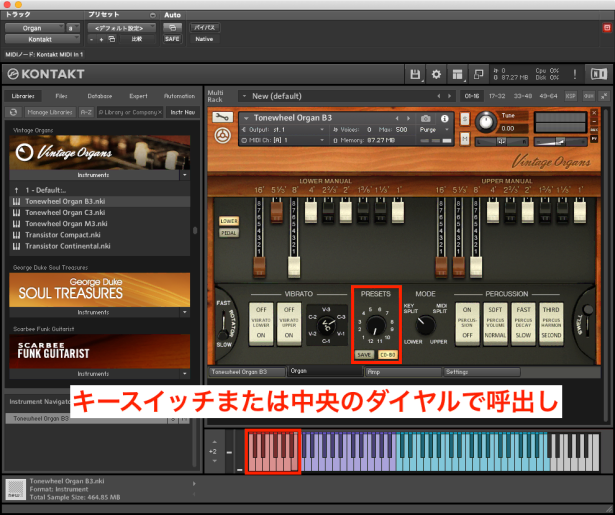Screen dimensions: 615x515
Task: Click the Mode Lower/Upper knob
Action: point(425,325)
